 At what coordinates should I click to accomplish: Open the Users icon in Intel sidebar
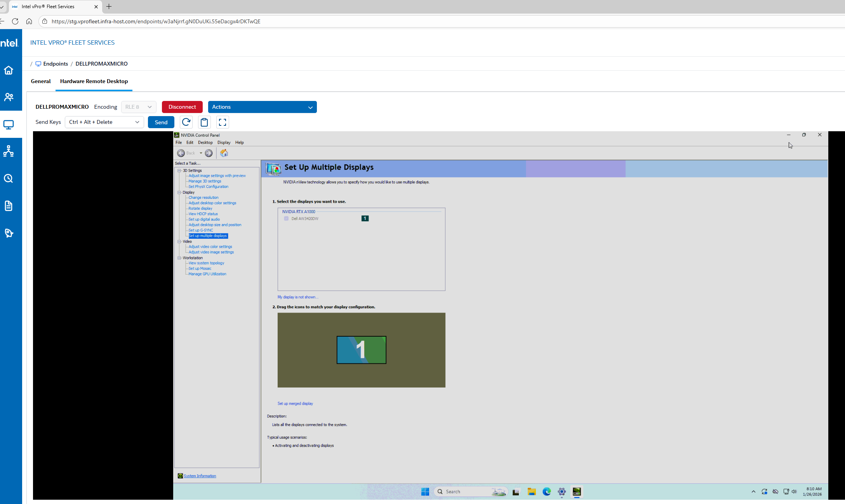click(9, 97)
